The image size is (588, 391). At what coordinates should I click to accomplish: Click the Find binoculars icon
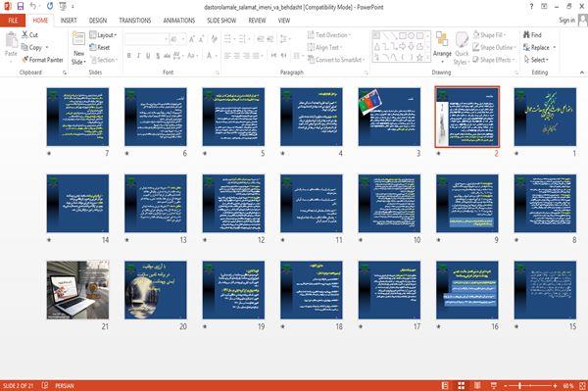526,35
